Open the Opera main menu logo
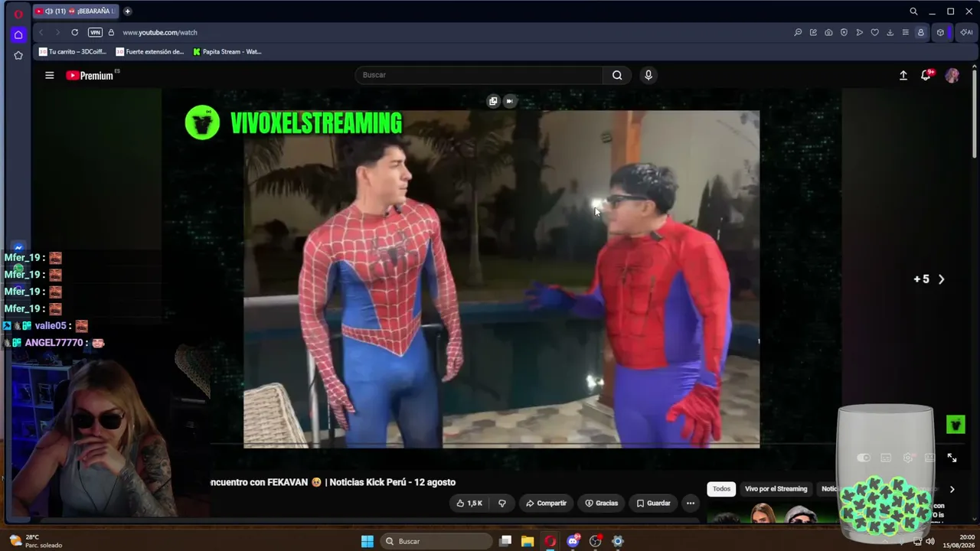Image resolution: width=980 pixels, height=551 pixels. [18, 13]
